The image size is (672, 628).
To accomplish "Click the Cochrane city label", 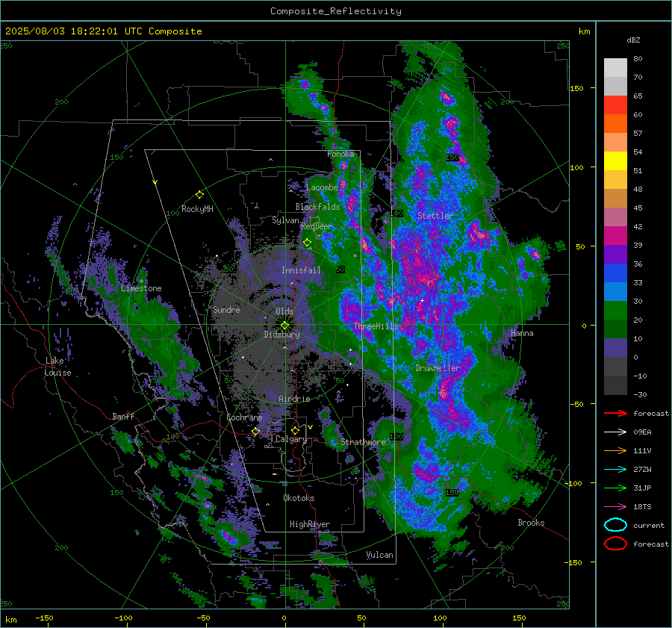I will pyautogui.click(x=244, y=417).
